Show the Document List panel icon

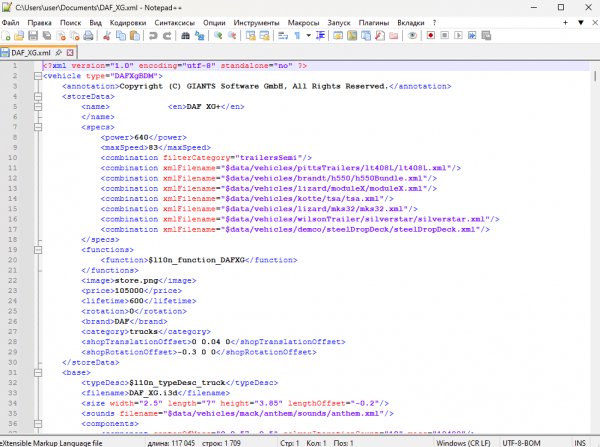(x=366, y=36)
